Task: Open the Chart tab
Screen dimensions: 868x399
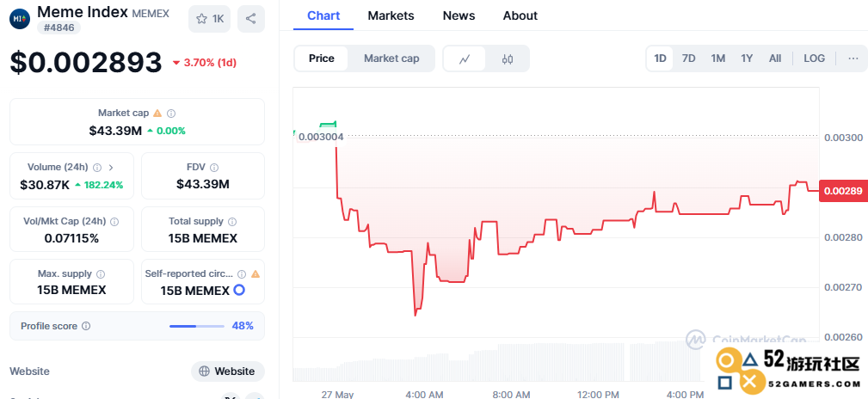Action: coord(323,16)
